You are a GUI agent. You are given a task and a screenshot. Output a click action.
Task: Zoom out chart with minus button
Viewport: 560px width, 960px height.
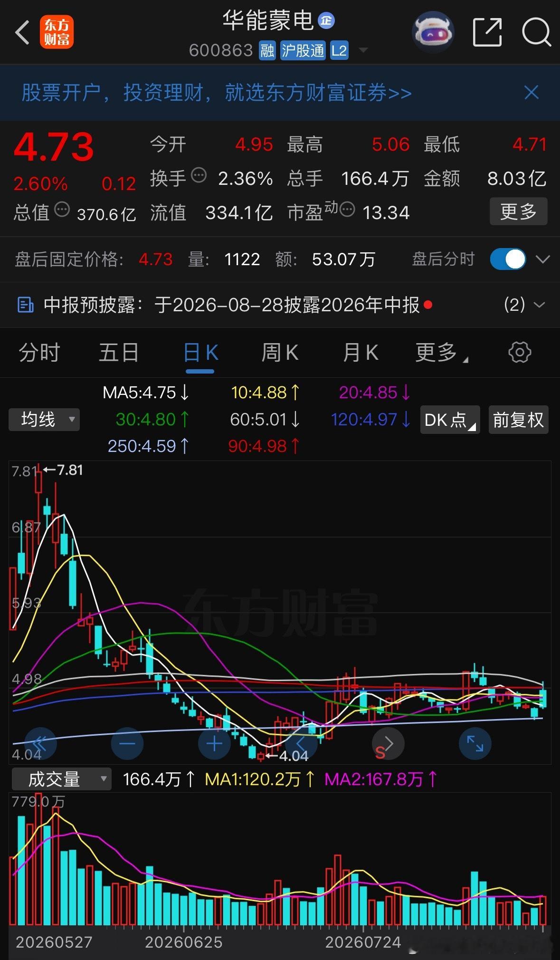127,743
